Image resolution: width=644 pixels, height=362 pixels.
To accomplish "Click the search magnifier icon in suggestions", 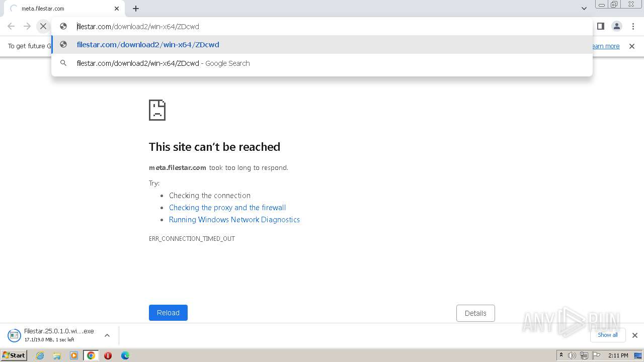I will pyautogui.click(x=63, y=63).
